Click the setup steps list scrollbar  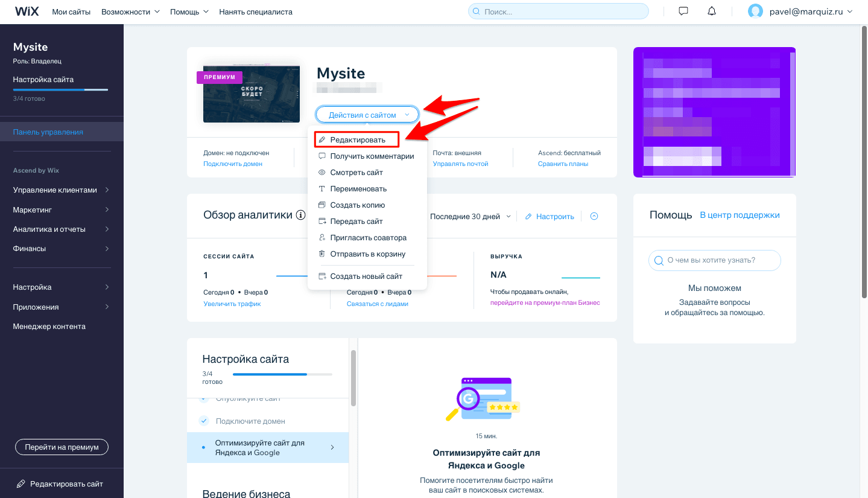click(353, 378)
